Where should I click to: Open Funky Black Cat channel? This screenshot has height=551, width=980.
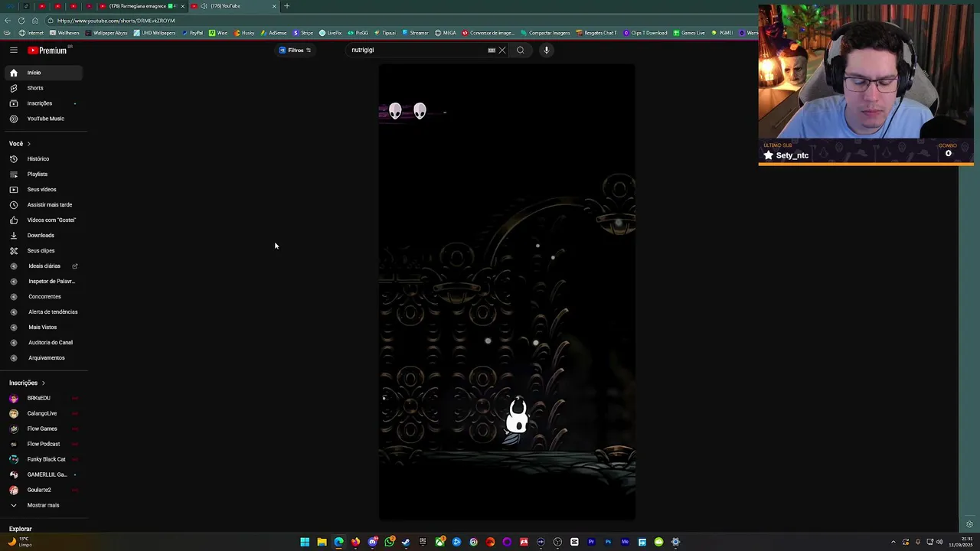tap(42, 459)
